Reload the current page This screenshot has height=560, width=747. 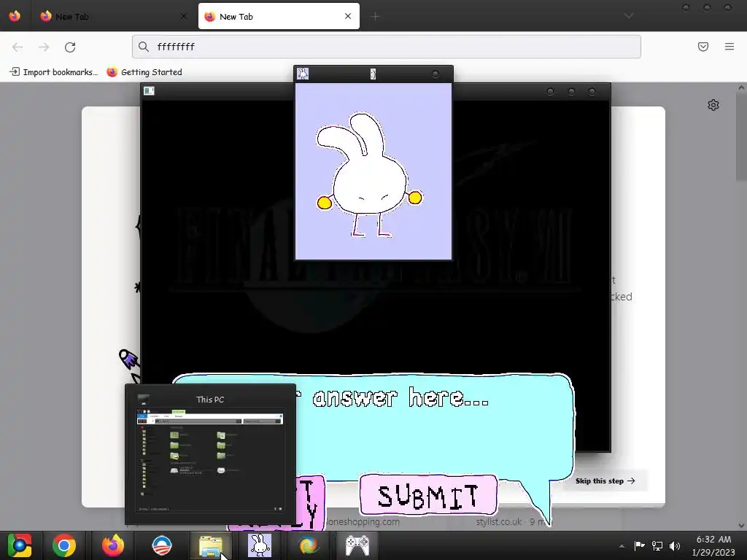click(70, 47)
